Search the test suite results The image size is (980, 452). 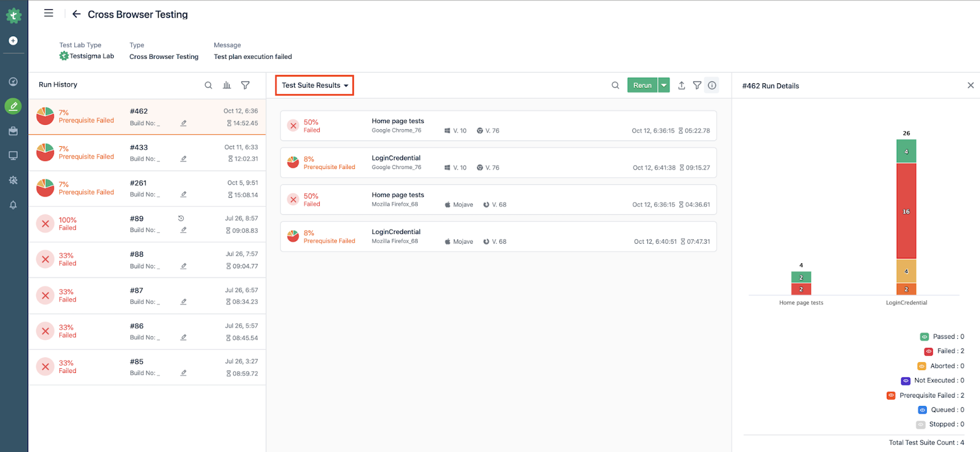616,85
